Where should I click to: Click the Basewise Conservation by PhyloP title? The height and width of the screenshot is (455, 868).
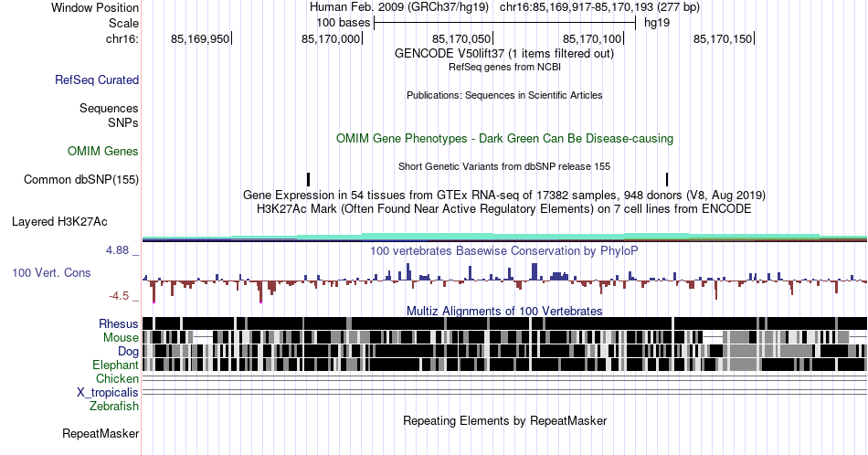pyautogui.click(x=504, y=250)
